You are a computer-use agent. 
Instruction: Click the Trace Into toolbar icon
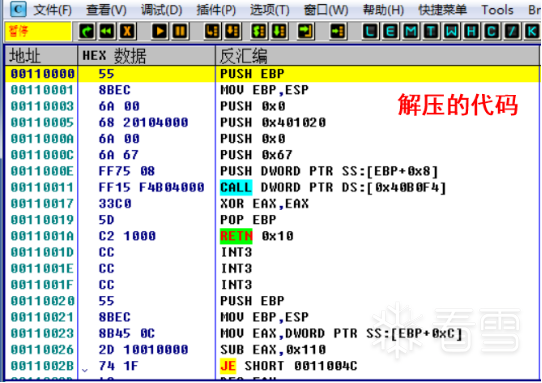(259, 31)
